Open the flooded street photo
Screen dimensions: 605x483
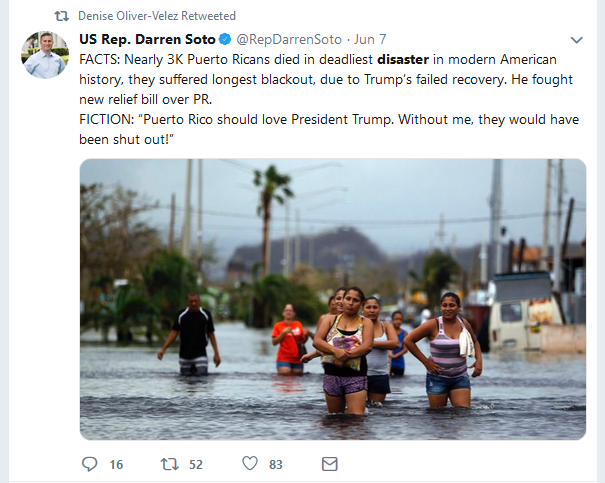333,299
